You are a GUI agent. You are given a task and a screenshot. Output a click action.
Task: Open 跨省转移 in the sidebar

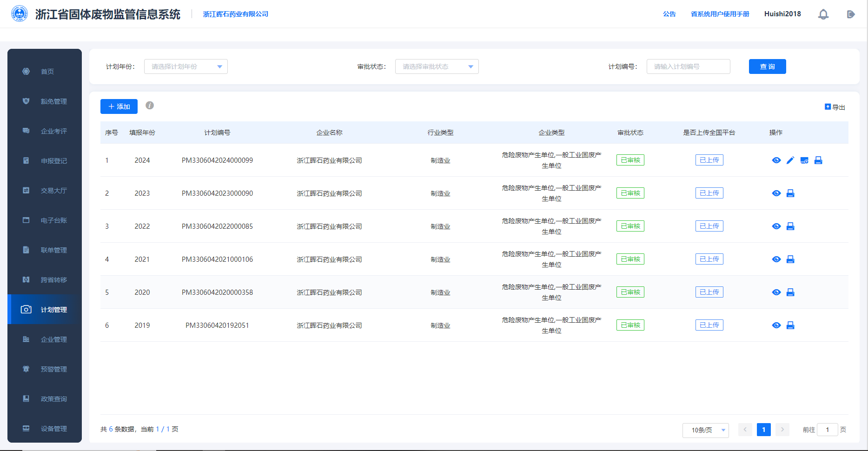click(x=45, y=280)
